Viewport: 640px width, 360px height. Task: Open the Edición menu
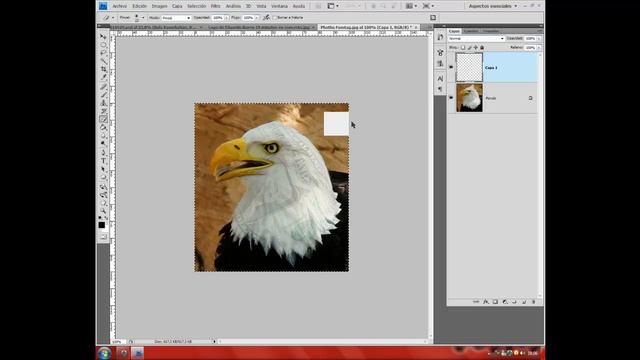click(139, 6)
